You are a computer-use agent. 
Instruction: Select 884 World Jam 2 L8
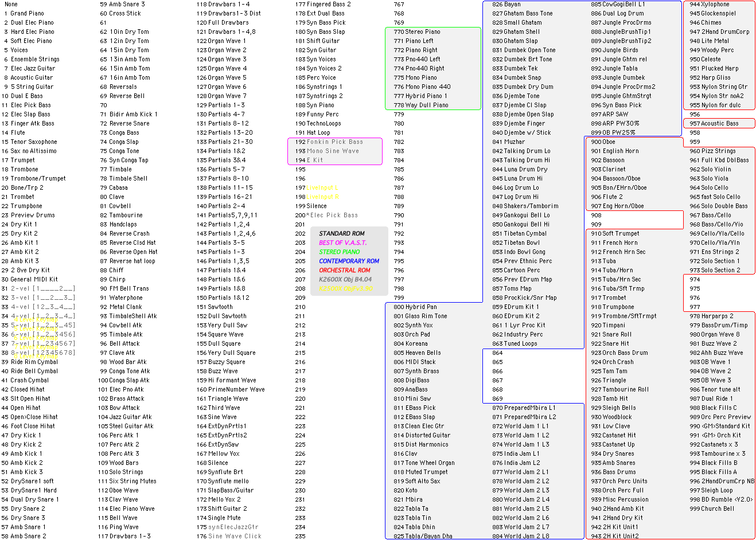point(521,536)
